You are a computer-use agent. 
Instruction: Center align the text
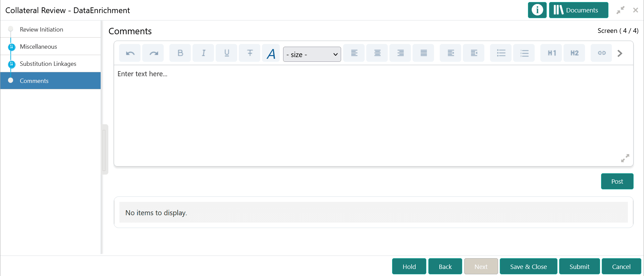tap(377, 53)
